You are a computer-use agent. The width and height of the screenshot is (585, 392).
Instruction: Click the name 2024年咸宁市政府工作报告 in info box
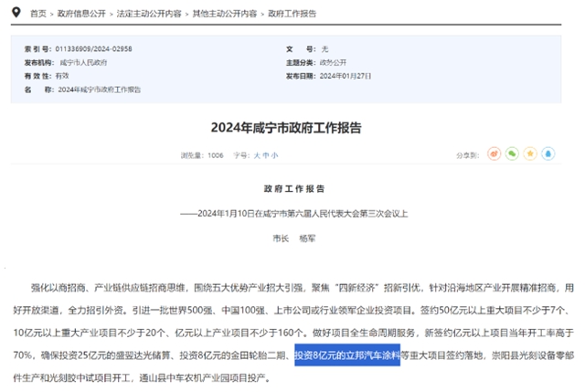tap(100, 90)
